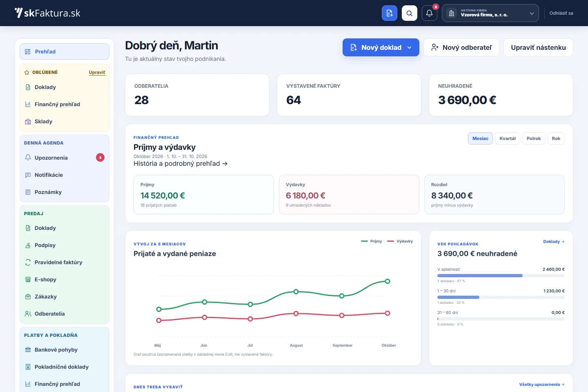
Task: Click the 1 – 30 dní progress bar
Action: pyautogui.click(x=501, y=297)
